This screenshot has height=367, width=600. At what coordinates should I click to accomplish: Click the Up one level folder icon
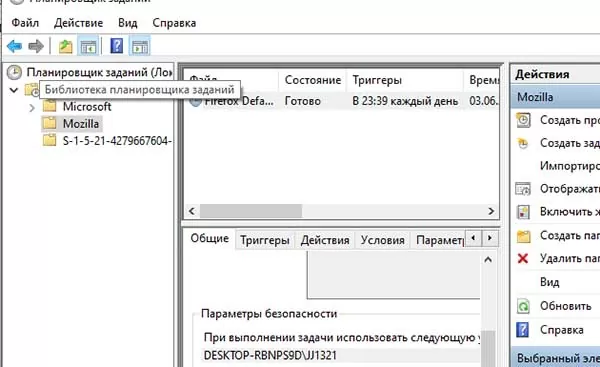(65, 47)
